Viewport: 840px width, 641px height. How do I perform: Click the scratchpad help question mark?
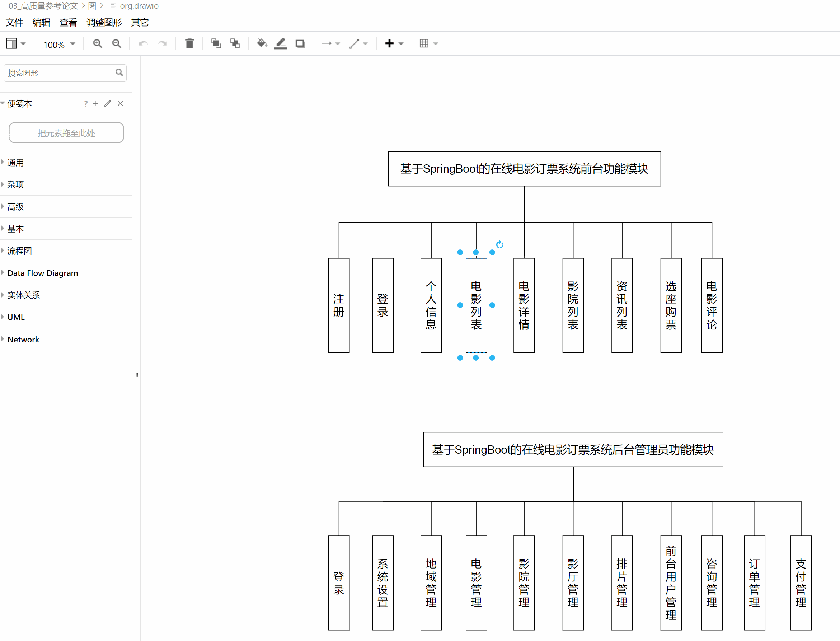86,104
